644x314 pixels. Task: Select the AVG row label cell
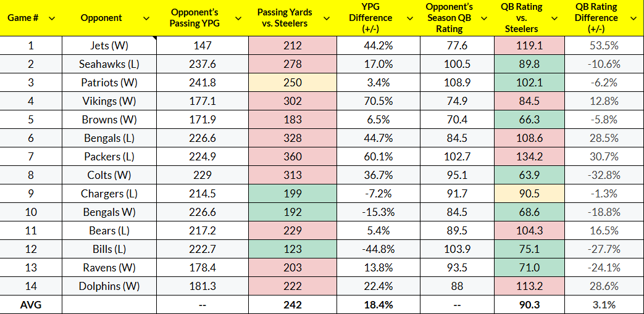tap(31, 305)
